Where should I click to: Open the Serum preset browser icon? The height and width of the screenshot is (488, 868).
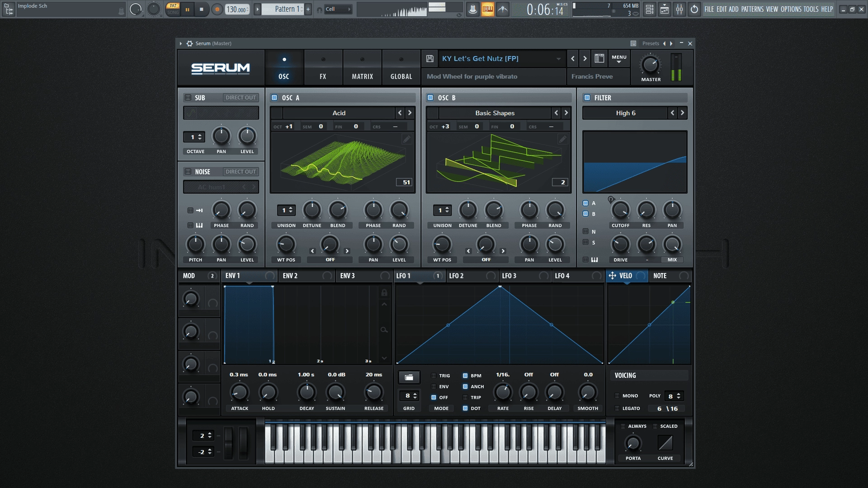pyautogui.click(x=599, y=58)
